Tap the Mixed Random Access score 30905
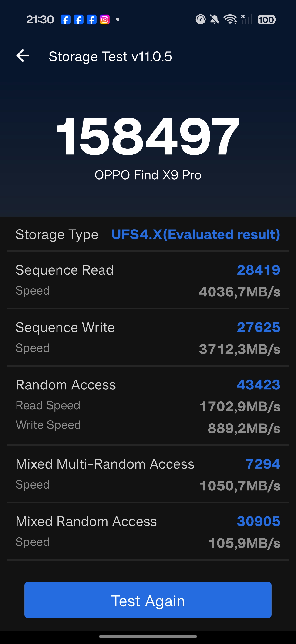 tap(259, 521)
